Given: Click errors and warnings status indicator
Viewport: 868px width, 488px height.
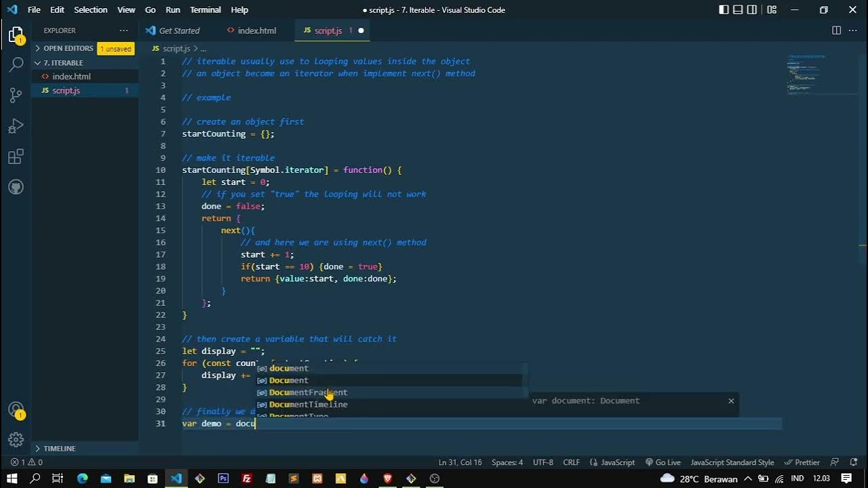Looking at the screenshot, I should pos(26,462).
